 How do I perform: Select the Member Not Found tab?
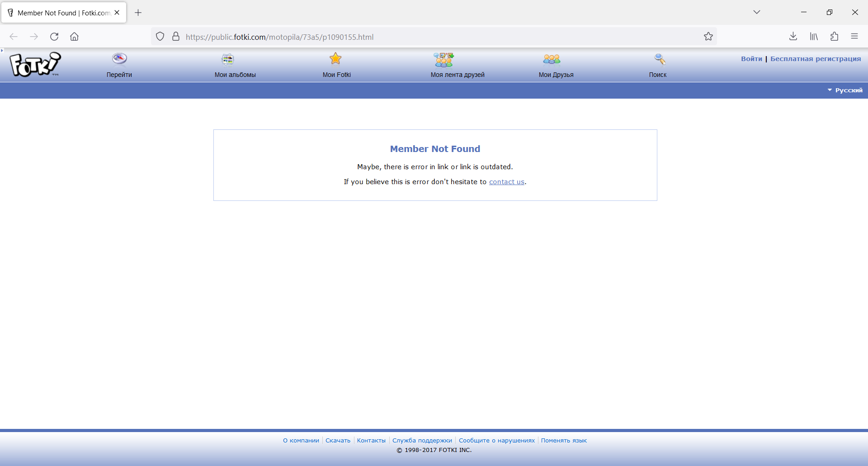[64, 13]
